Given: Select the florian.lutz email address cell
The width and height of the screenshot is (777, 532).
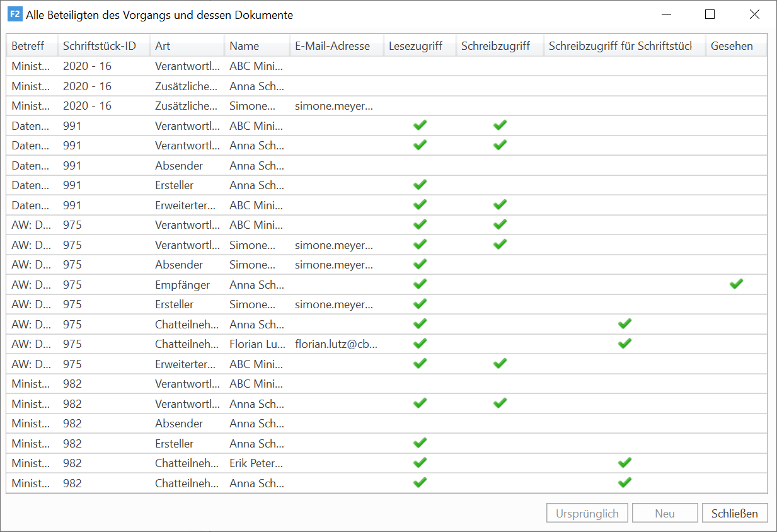Looking at the screenshot, I should point(336,344).
